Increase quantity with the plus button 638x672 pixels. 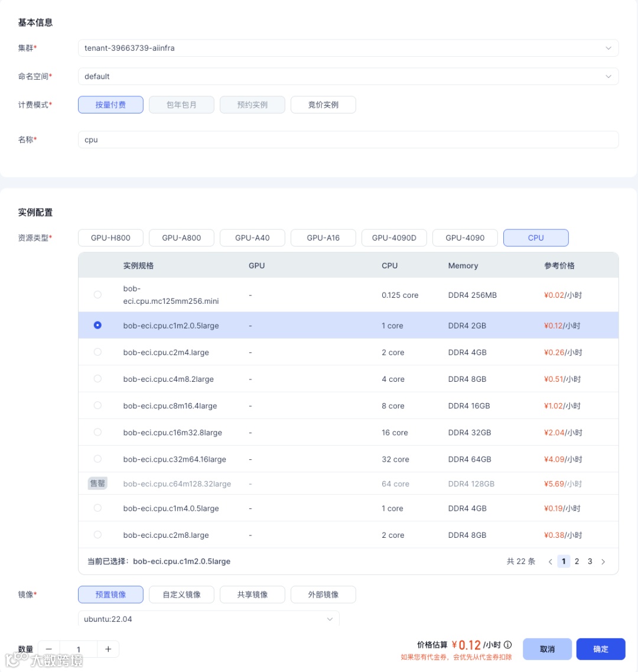coord(108,650)
